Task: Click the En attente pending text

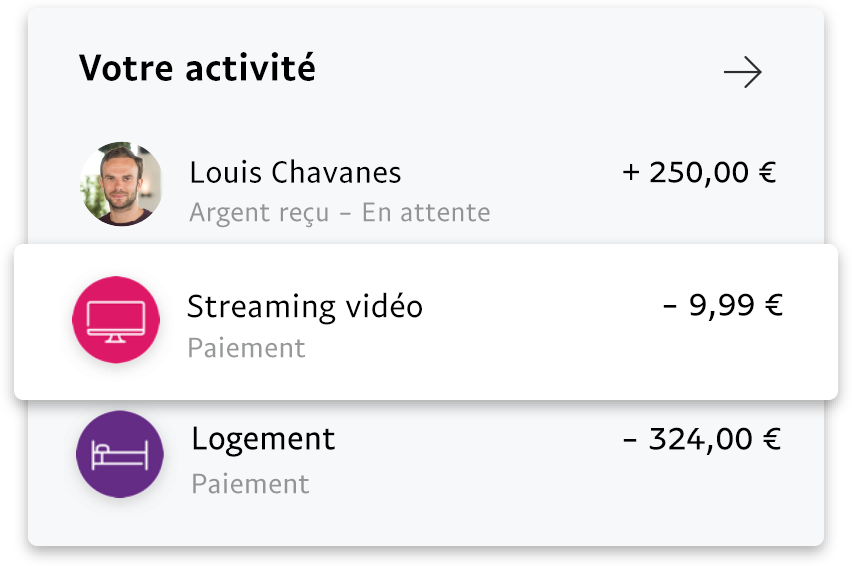Action: pos(426,213)
